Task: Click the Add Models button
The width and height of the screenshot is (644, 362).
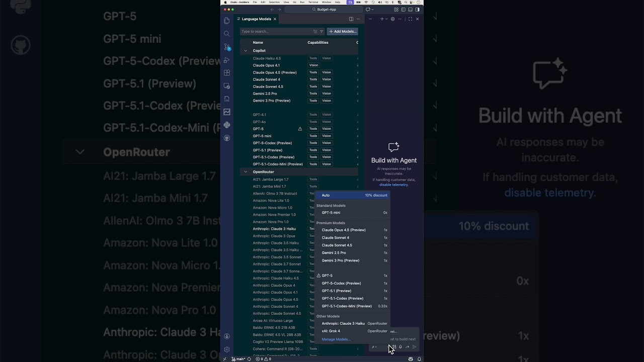Action: [x=343, y=31]
